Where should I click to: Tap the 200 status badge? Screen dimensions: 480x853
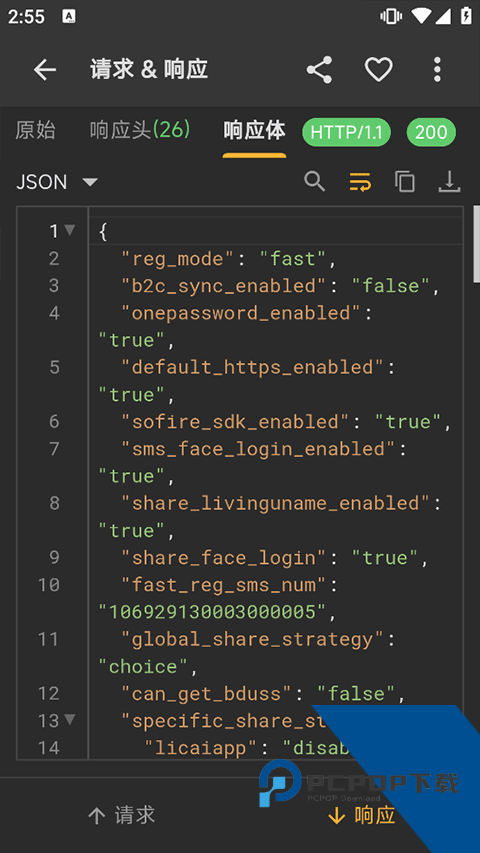[x=431, y=132]
